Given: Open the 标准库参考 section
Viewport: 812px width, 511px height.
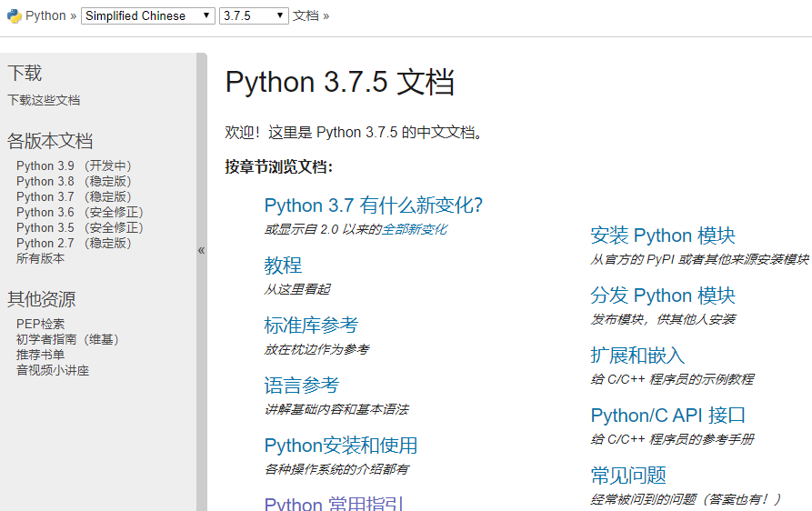Looking at the screenshot, I should (x=311, y=326).
